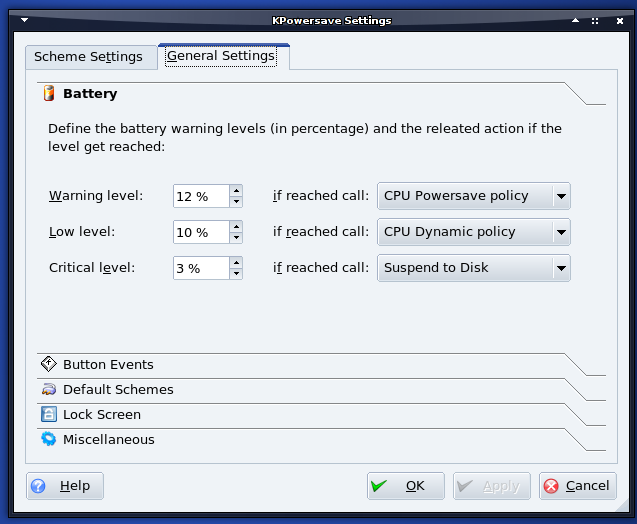The height and width of the screenshot is (524, 637).
Task: Maximize the KPowersave Settings window
Action: pyautogui.click(x=595, y=21)
